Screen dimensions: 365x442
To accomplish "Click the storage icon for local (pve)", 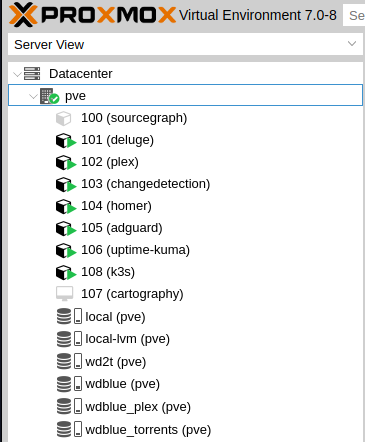I will click(x=69, y=316).
